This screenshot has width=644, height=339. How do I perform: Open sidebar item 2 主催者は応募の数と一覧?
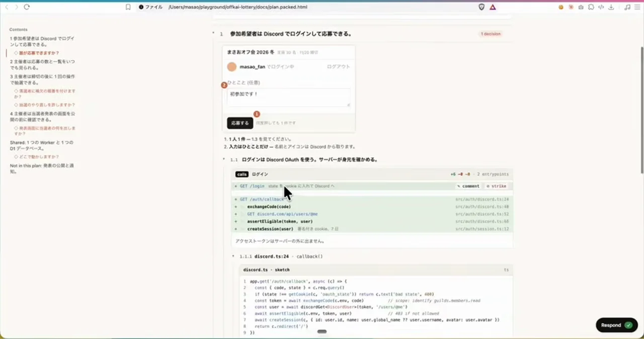pyautogui.click(x=42, y=64)
